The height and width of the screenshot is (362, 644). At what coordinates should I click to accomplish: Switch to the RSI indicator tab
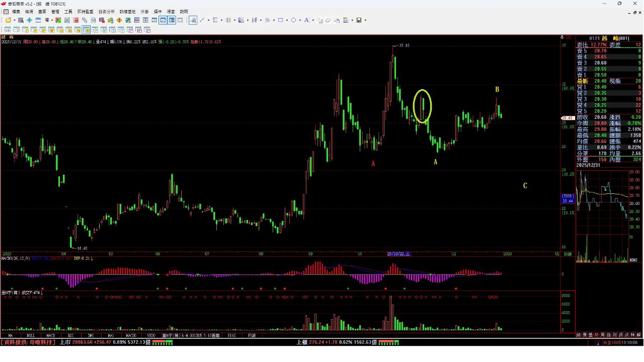click(x=71, y=335)
